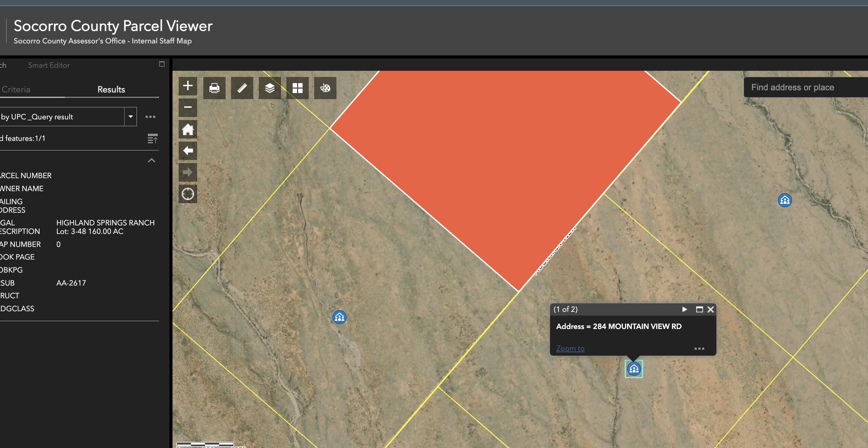This screenshot has width=868, height=448.
Task: Click the zoom out minus button
Action: 188,107
